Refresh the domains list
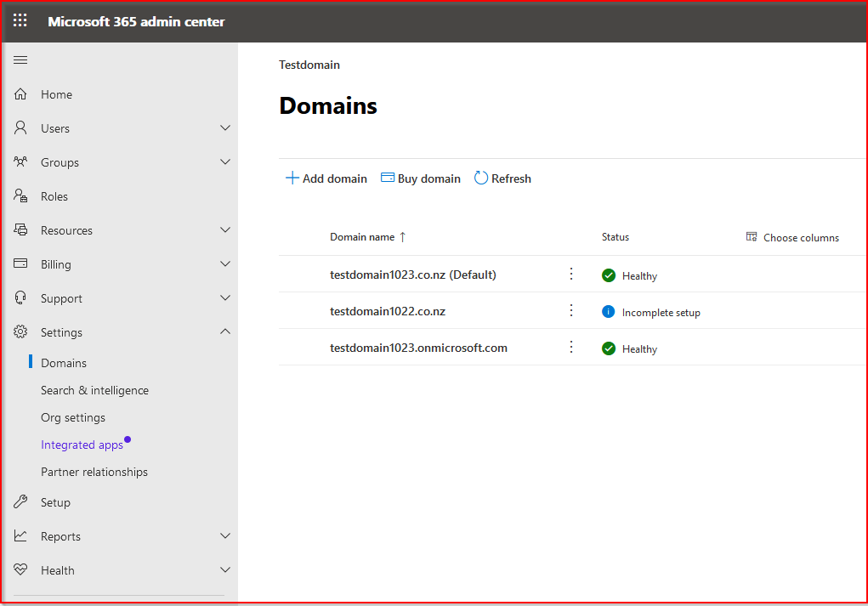 (x=502, y=178)
